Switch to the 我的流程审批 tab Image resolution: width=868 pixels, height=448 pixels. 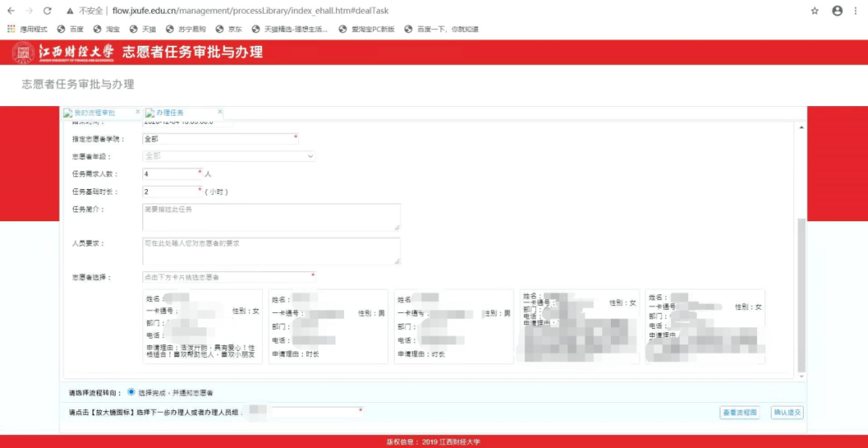[x=95, y=113]
